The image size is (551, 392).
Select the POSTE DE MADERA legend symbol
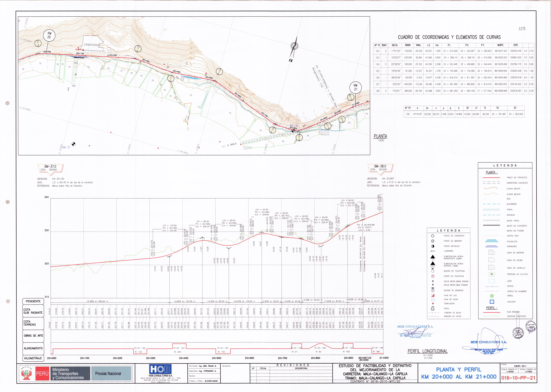click(x=433, y=241)
